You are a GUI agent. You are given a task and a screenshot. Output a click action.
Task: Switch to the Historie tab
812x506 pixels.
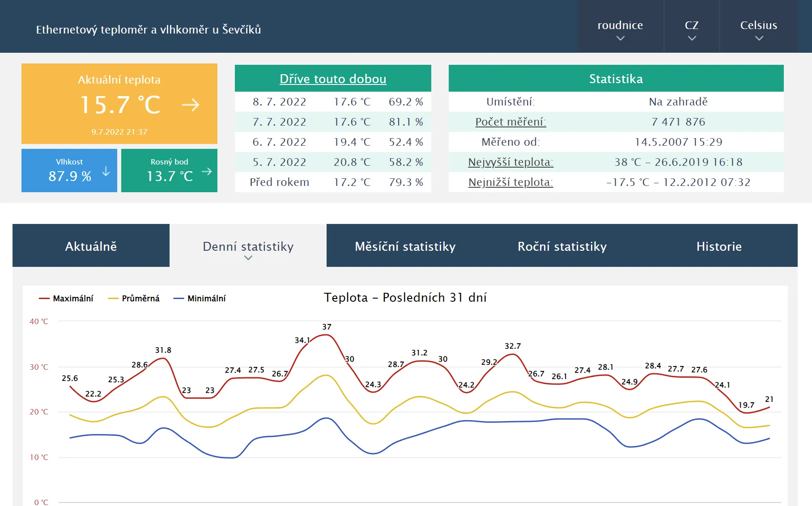[x=719, y=246]
